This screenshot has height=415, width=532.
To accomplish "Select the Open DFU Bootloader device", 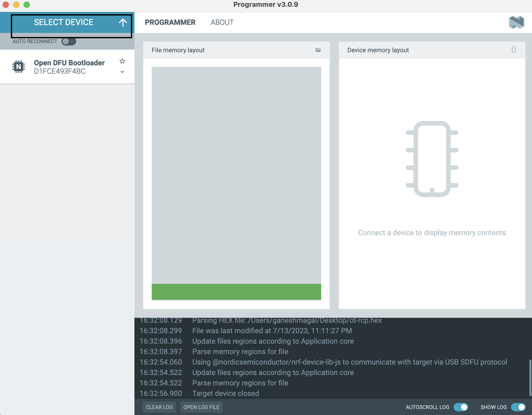I will [x=67, y=67].
